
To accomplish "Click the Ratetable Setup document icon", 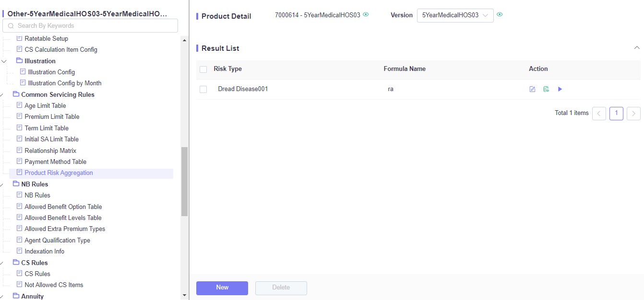I will pyautogui.click(x=20, y=38).
